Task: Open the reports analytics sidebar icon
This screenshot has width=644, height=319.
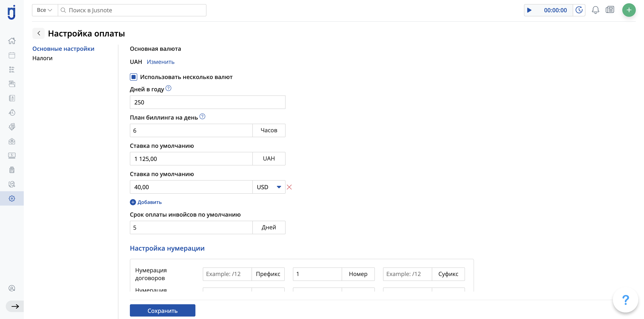Action: (12, 184)
